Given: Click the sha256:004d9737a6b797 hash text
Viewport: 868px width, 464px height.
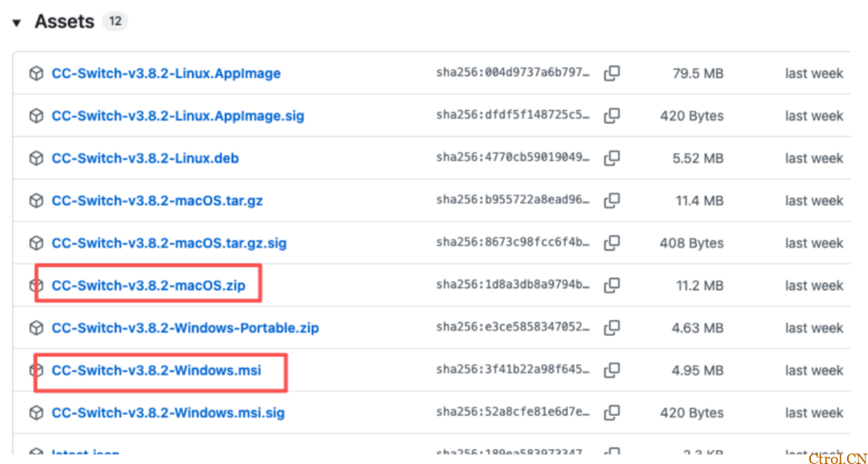Looking at the screenshot, I should coord(513,73).
